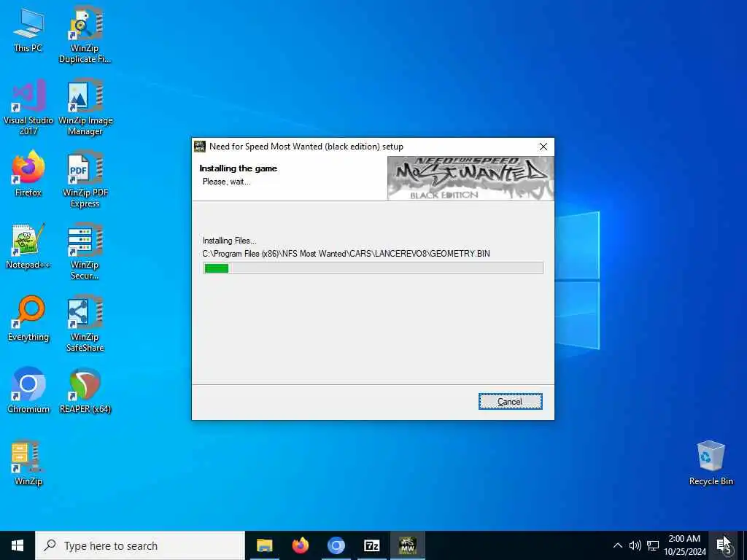Click the 'Installing the game' heading
747x560 pixels.
click(239, 168)
